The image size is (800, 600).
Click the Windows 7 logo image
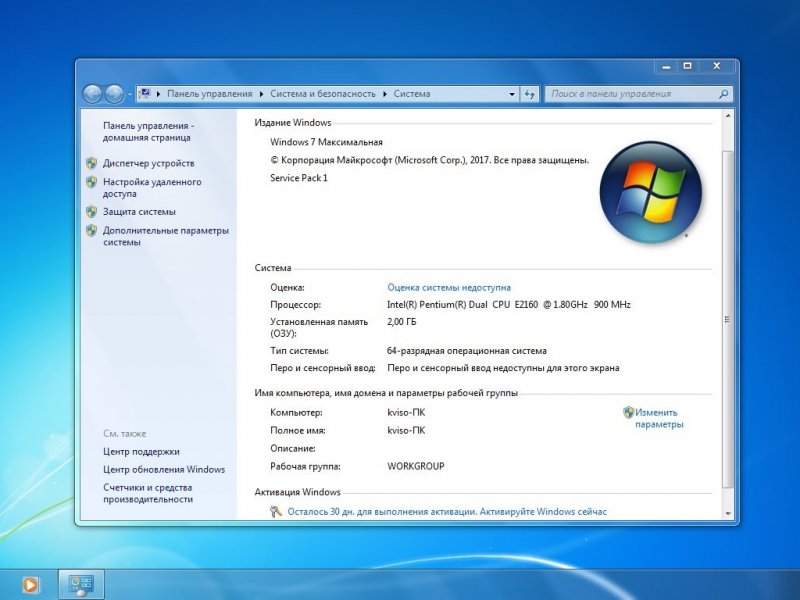pyautogui.click(x=651, y=192)
